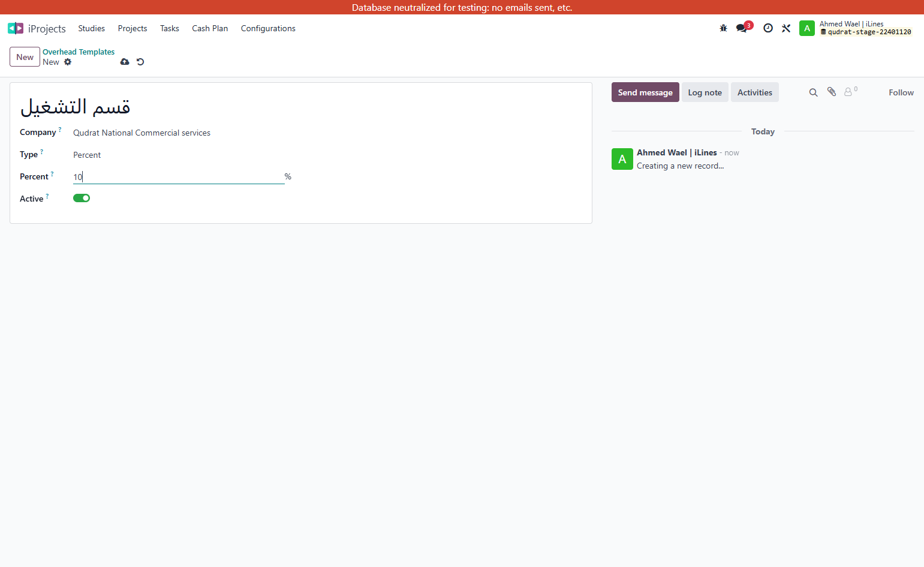Click the wrench and screwdriver tools icon
Viewport: 924px width, 567px height.
point(786,28)
